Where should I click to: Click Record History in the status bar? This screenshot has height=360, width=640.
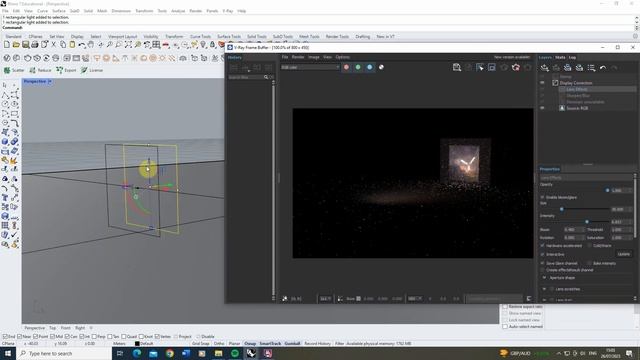tap(318, 344)
